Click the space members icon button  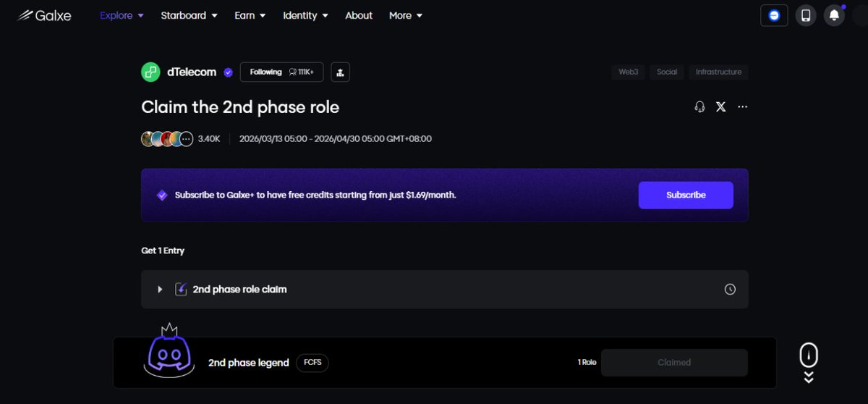coord(341,72)
